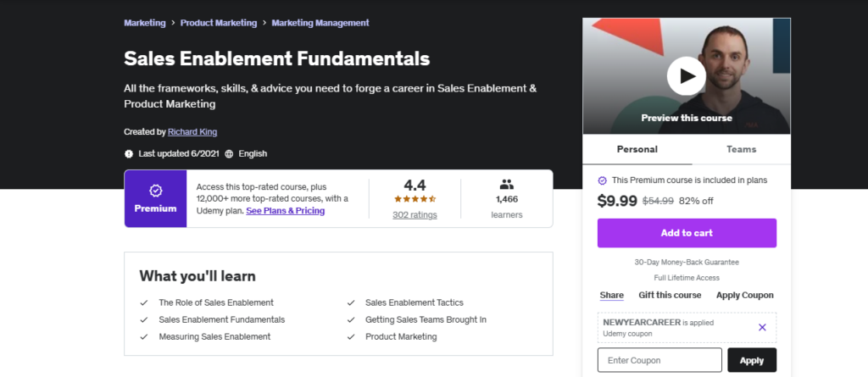Image resolution: width=868 pixels, height=377 pixels.
Task: Focus the Enter Coupon input field
Action: (x=659, y=360)
